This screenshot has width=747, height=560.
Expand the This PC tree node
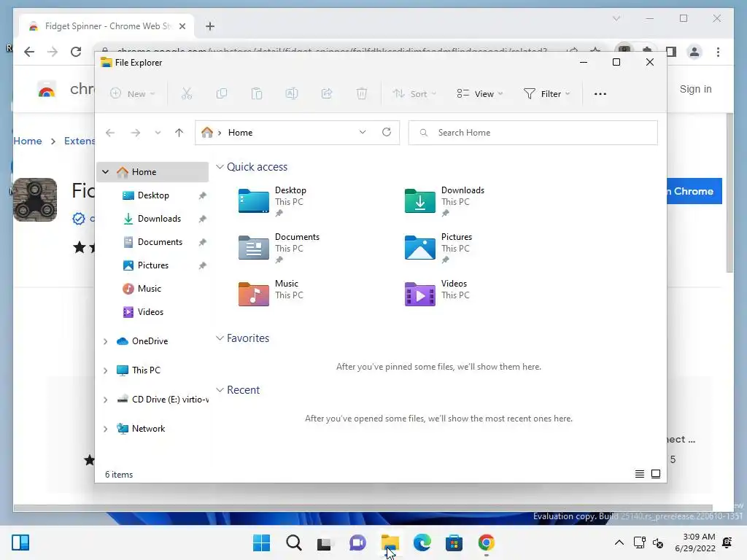[x=106, y=370]
